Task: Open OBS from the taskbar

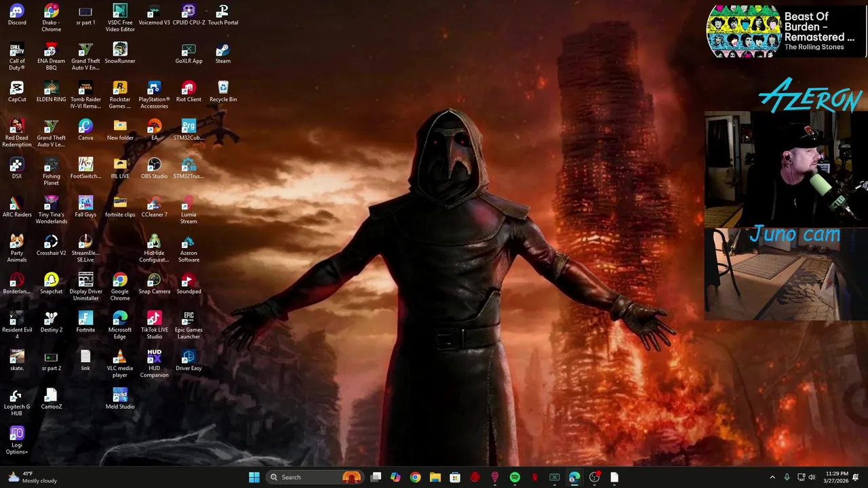Action: [594, 477]
